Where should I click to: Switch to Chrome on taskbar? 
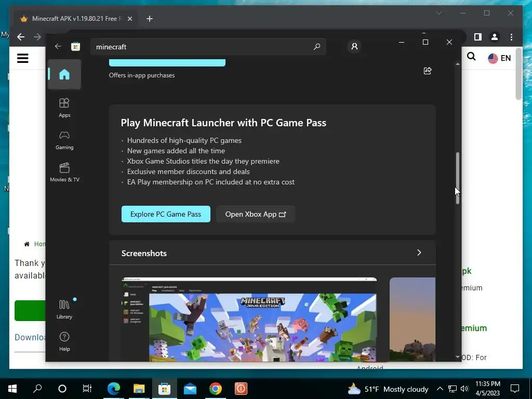(216, 389)
